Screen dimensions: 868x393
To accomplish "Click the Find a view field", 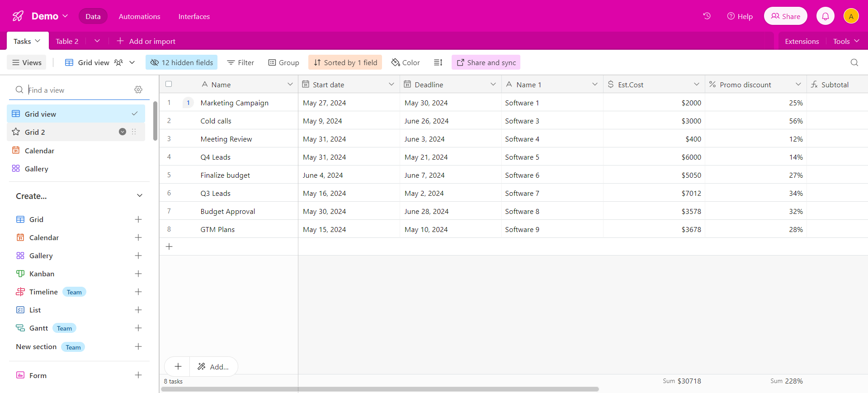I will point(80,90).
